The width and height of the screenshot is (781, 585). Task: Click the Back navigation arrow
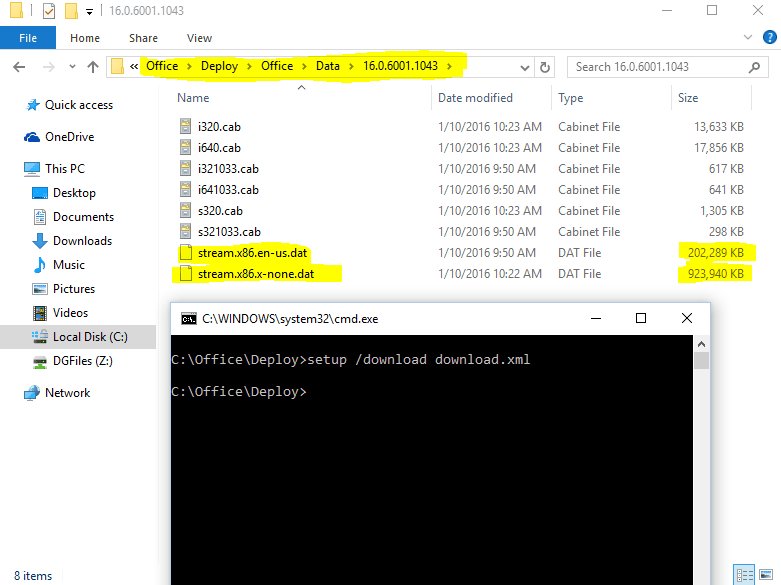(x=19, y=67)
